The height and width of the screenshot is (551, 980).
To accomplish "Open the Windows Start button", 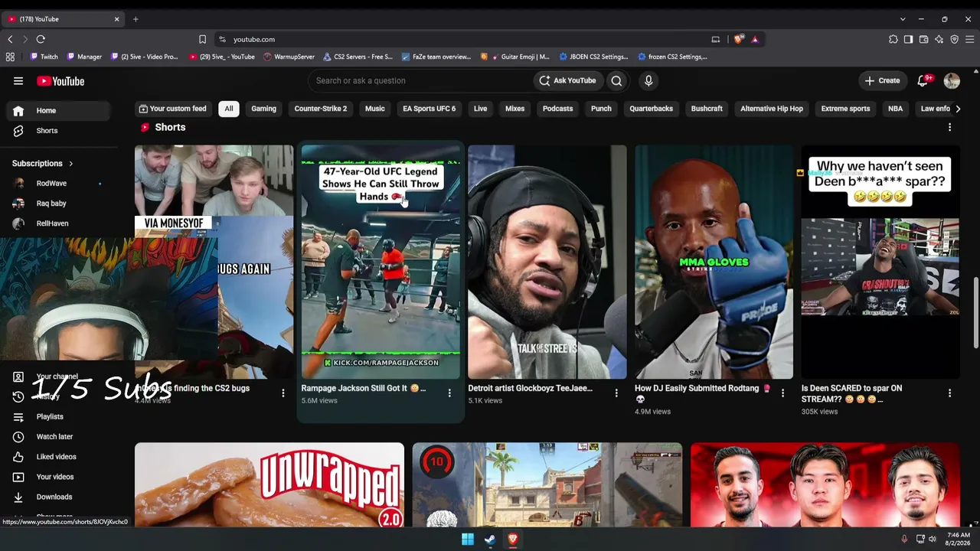I will (468, 540).
